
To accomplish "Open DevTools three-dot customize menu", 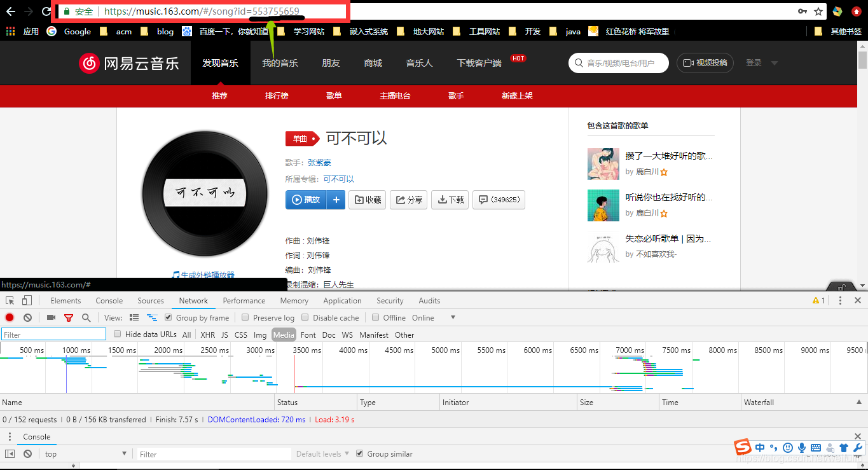I will 840,301.
